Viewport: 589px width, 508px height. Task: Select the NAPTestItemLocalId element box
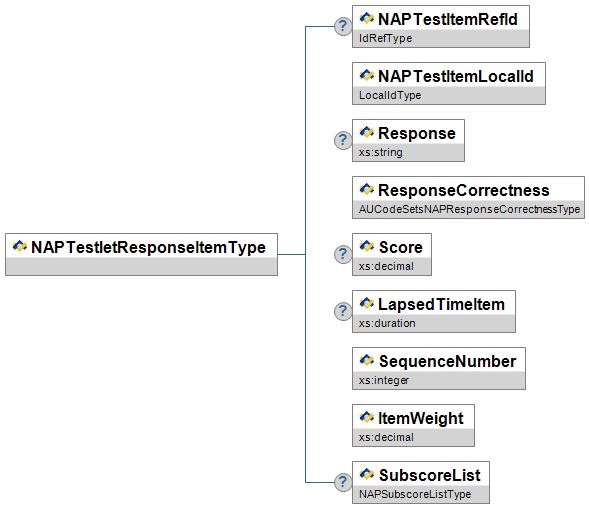(449, 83)
